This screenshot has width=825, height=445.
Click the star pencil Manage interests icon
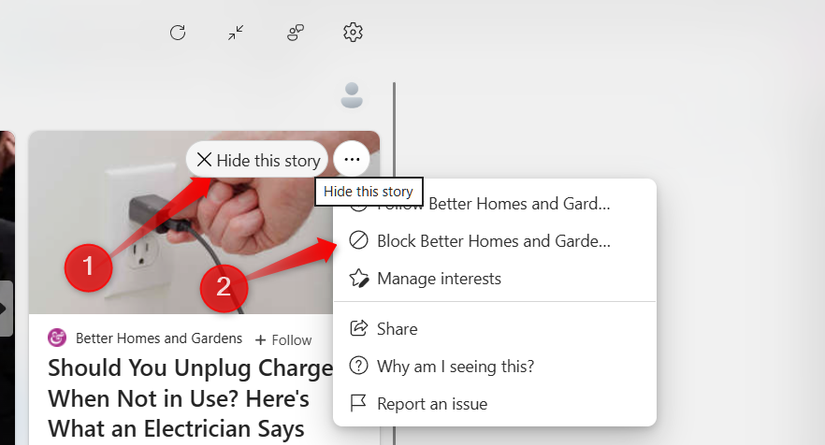point(358,278)
